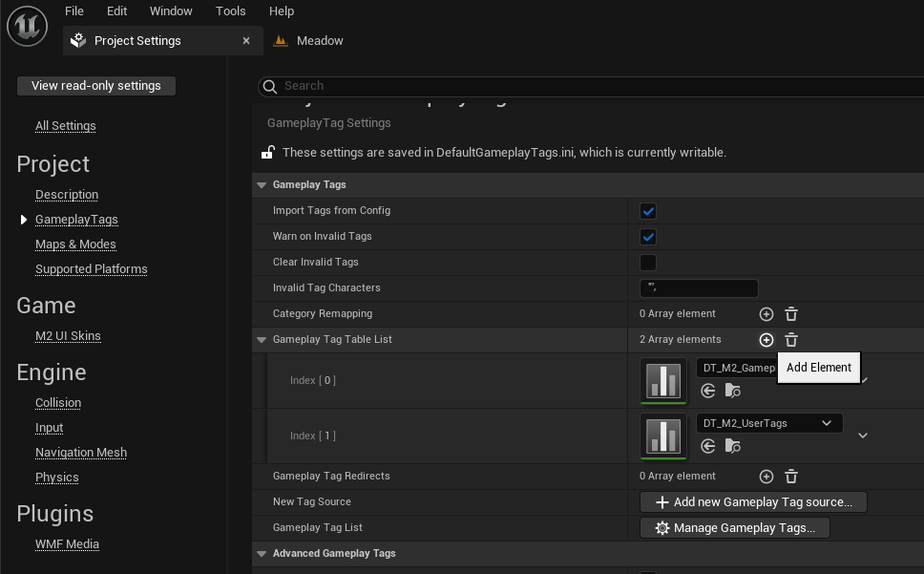Use selected asset for Index 0
This screenshot has height=574, width=924.
708,391
